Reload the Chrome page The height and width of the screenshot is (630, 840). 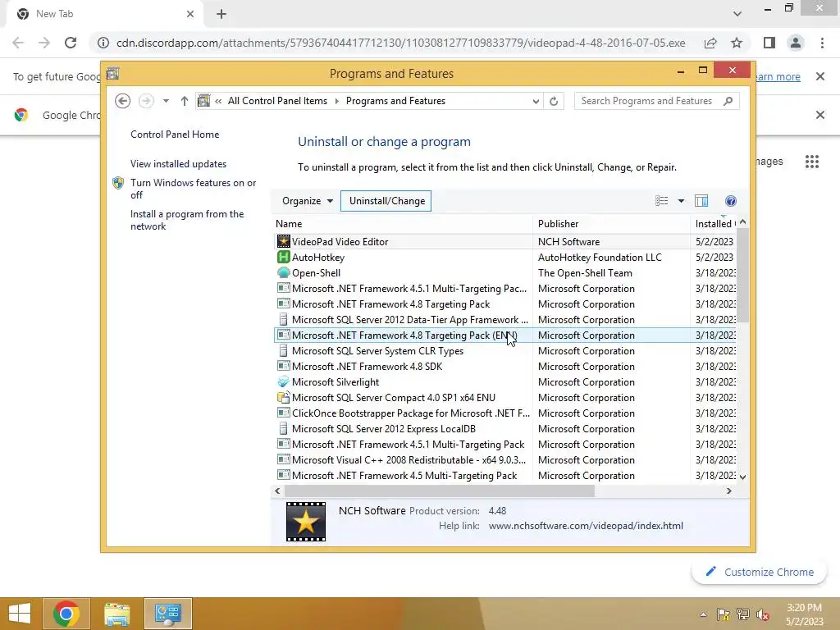[71, 43]
